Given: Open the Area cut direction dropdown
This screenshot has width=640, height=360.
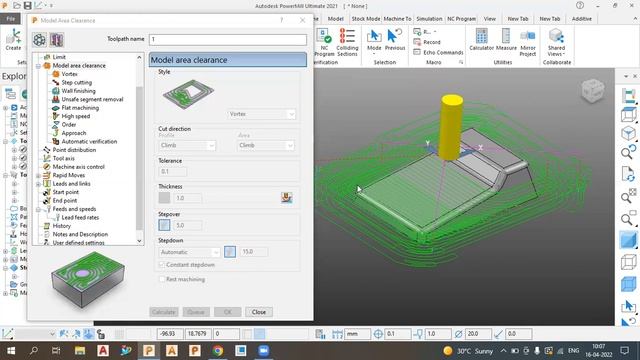Looking at the screenshot, I should (265, 145).
